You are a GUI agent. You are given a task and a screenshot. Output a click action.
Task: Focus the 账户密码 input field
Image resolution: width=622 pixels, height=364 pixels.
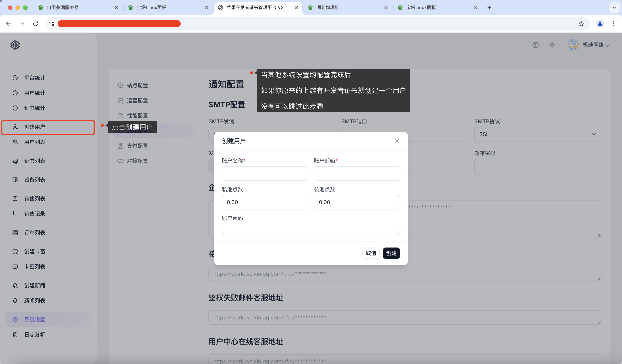pyautogui.click(x=311, y=230)
